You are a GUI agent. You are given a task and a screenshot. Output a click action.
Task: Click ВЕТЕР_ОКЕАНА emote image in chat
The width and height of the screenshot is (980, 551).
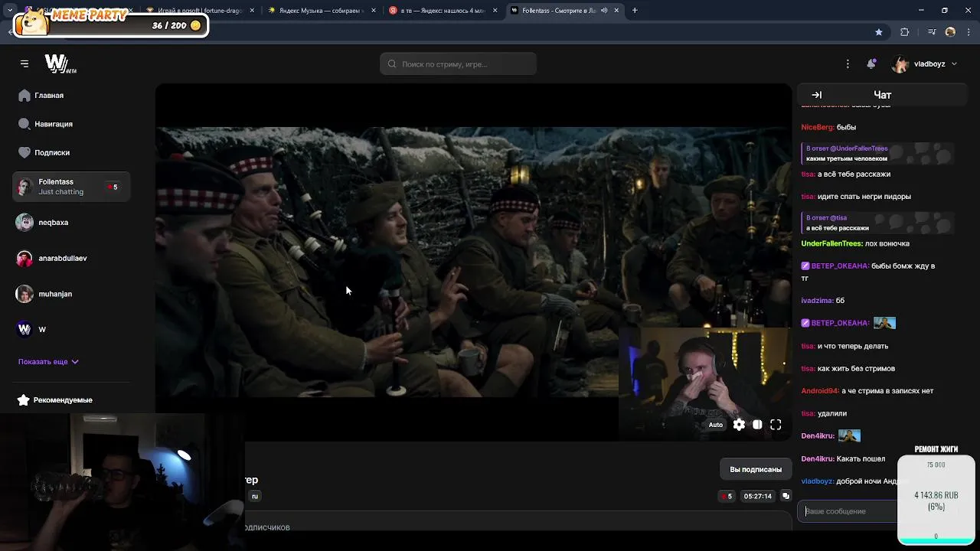(884, 323)
